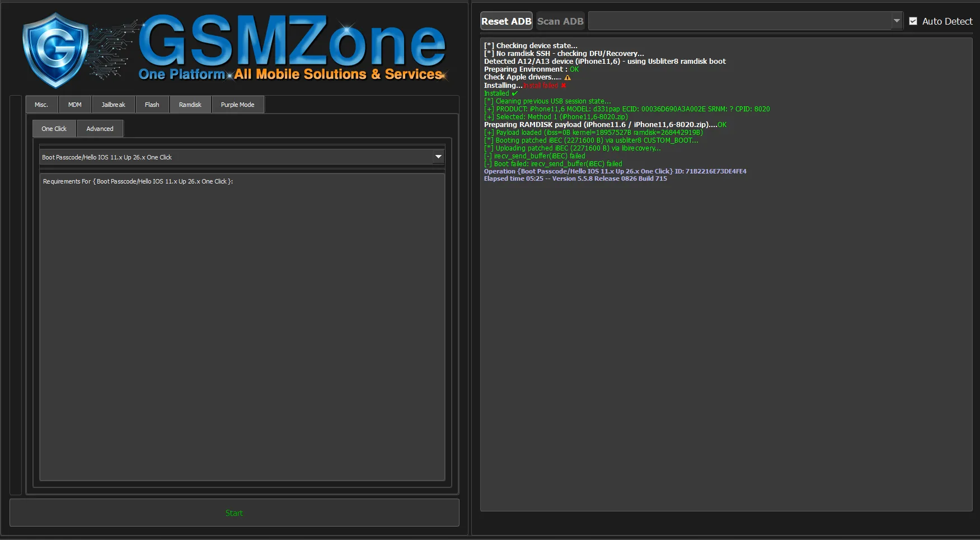980x540 pixels.
Task: Click the 'Uploading patched iBEC' log line
Action: coord(572,148)
